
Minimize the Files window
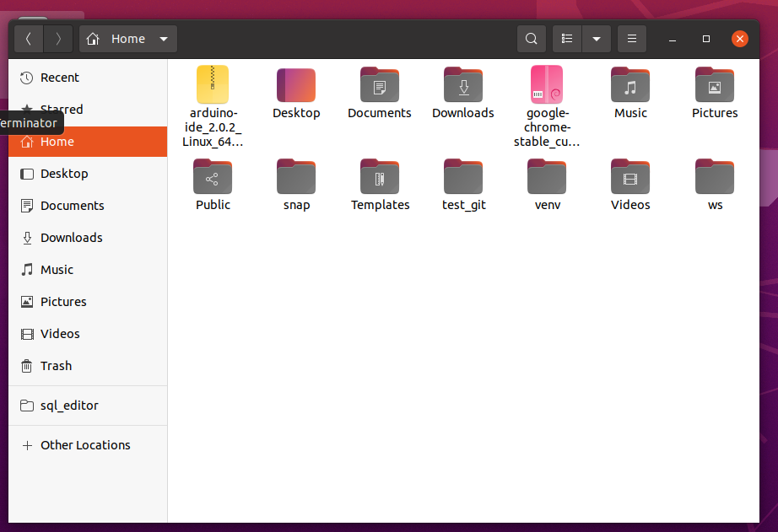673,39
